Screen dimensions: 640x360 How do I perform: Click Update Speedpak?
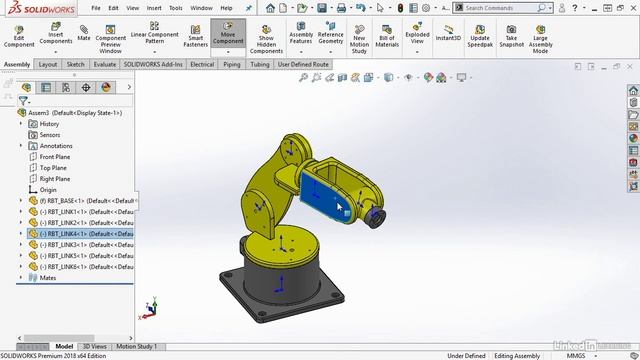click(480, 36)
